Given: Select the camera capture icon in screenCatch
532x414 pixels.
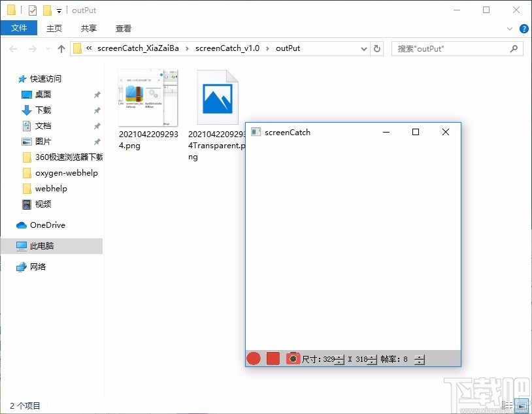Looking at the screenshot, I should point(293,358).
